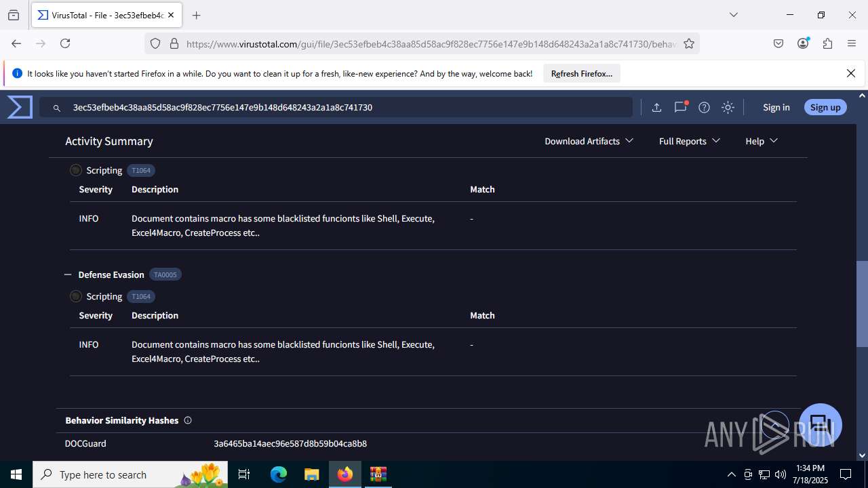Expand the Download Artifacts dropdown
The width and height of the screenshot is (868, 488).
(x=589, y=141)
